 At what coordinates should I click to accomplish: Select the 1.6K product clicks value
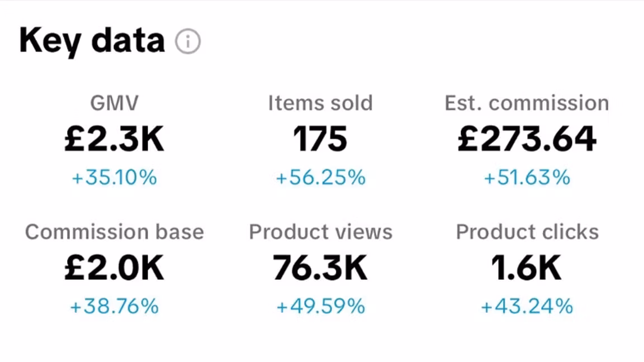527,268
